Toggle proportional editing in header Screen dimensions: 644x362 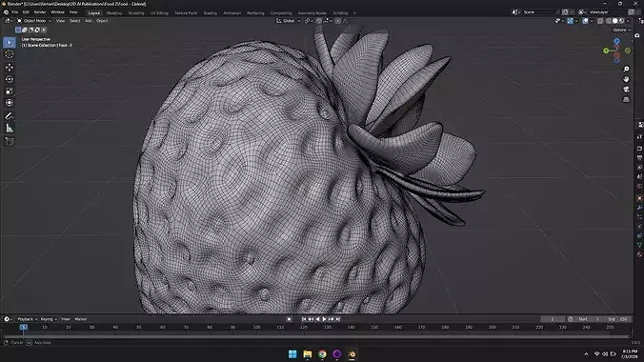click(x=338, y=21)
